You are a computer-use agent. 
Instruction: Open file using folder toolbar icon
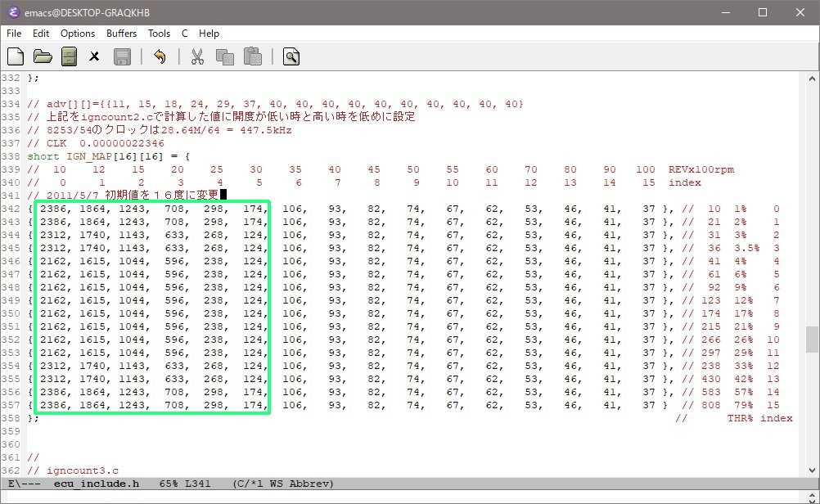click(x=43, y=56)
